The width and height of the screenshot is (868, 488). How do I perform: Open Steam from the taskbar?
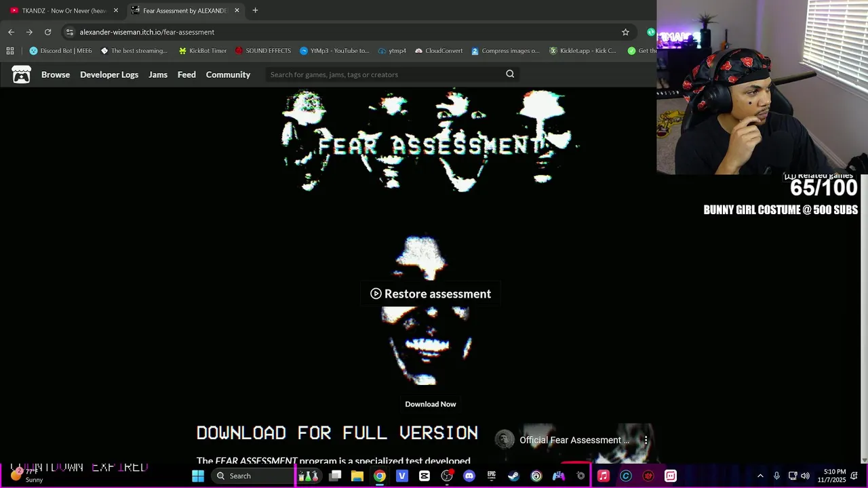pyautogui.click(x=514, y=476)
